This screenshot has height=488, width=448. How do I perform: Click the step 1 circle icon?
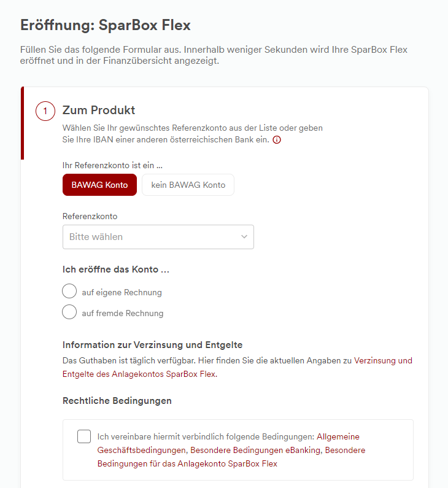(45, 112)
